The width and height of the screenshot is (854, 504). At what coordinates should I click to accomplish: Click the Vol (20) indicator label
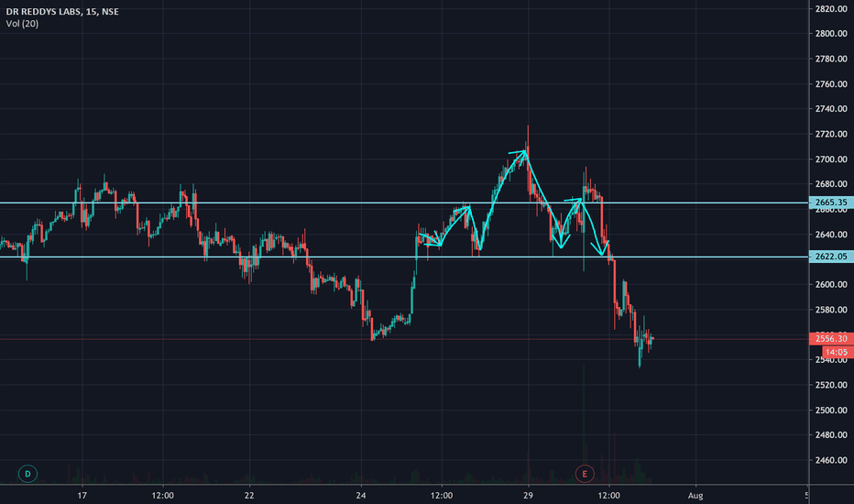point(22,24)
